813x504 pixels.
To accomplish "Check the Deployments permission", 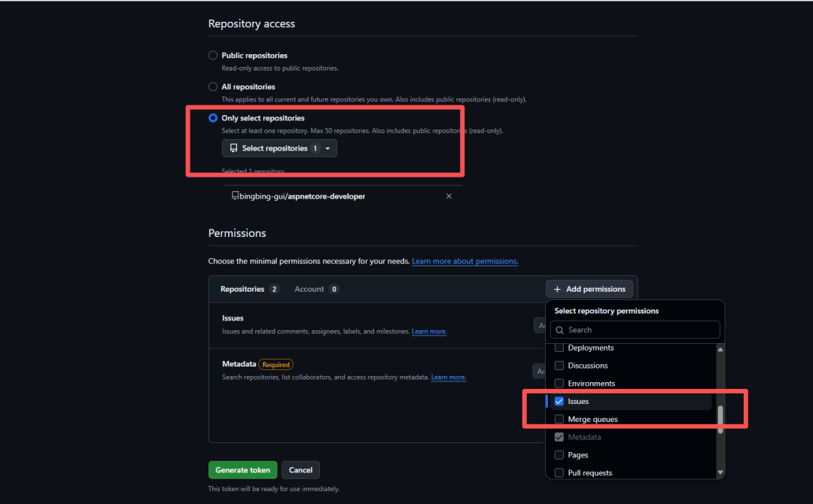I will [559, 348].
